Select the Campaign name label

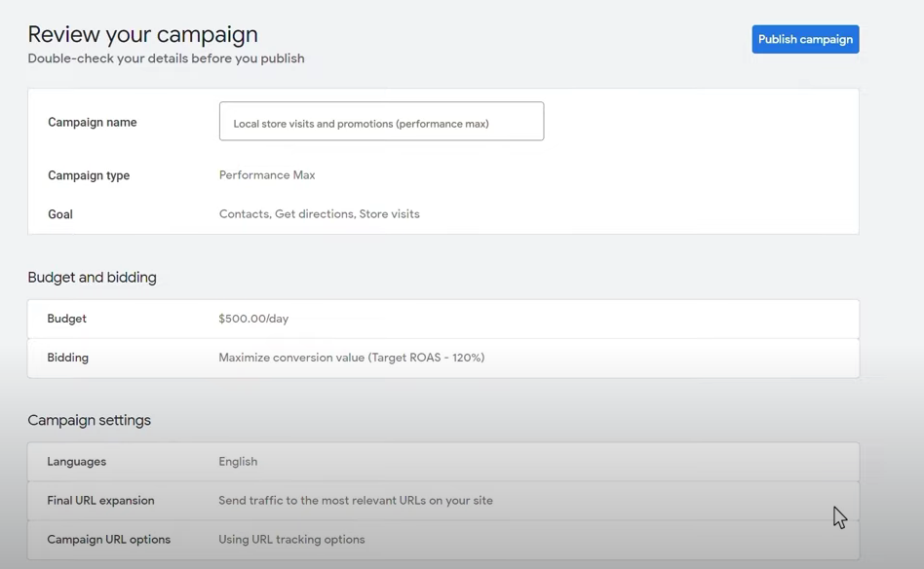click(x=93, y=123)
